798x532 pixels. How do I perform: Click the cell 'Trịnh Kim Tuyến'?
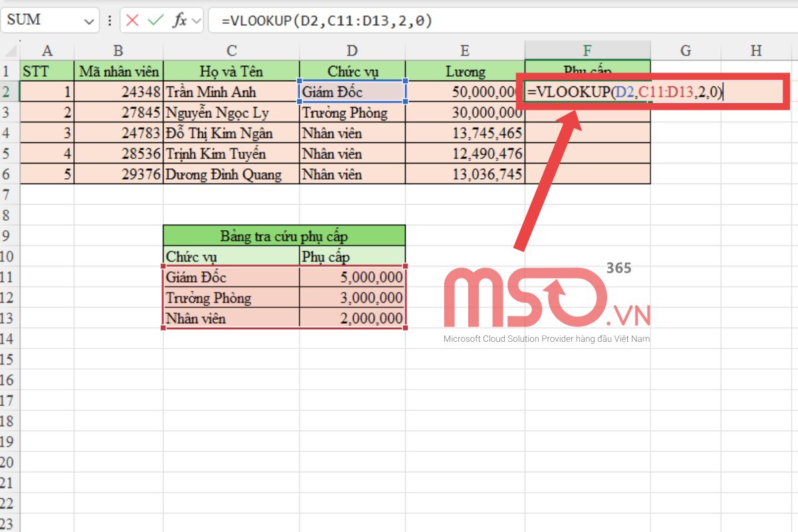[231, 154]
